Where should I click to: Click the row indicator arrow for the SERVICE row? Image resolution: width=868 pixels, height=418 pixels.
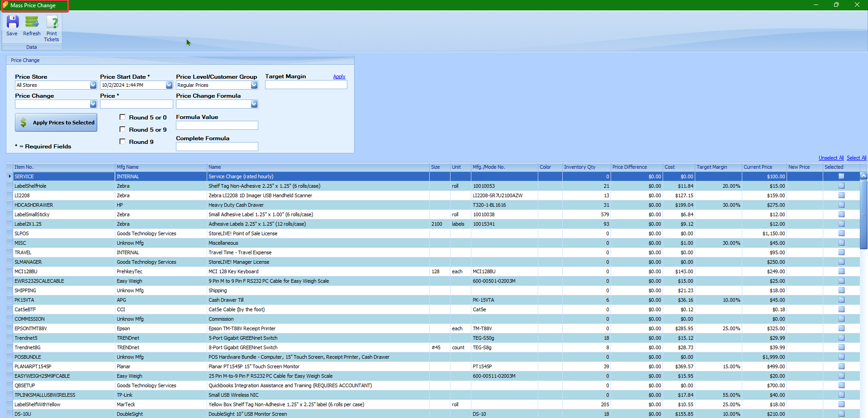click(x=9, y=176)
